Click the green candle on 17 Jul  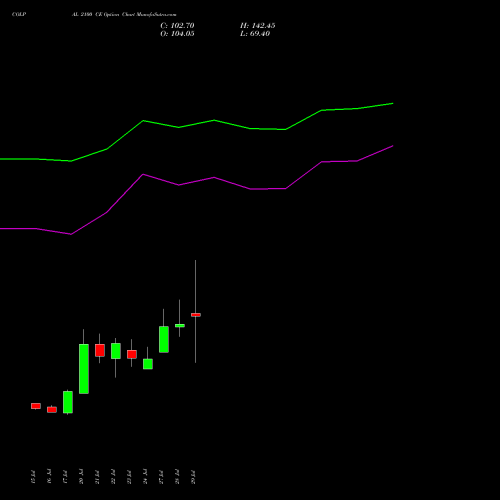[x=68, y=402]
